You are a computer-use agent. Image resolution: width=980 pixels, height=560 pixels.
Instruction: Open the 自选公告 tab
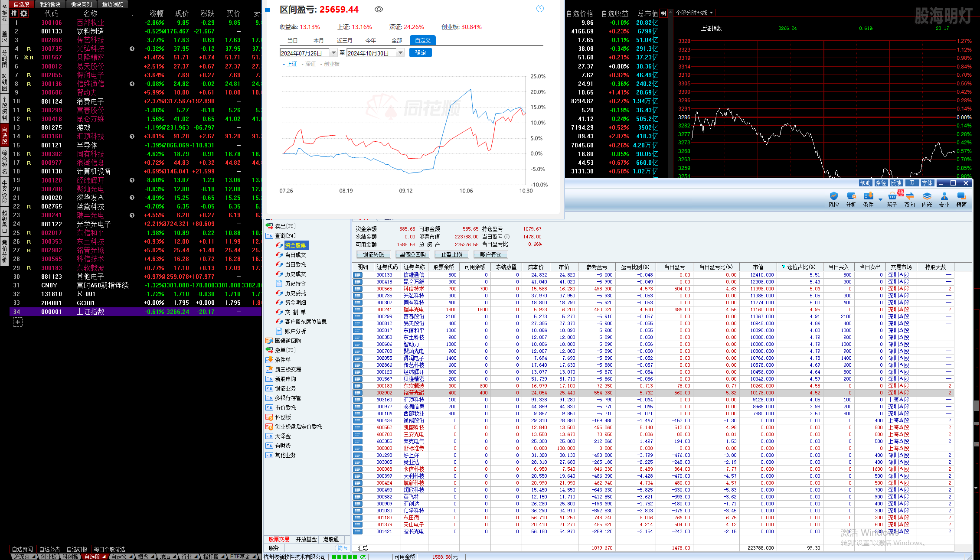(x=50, y=549)
